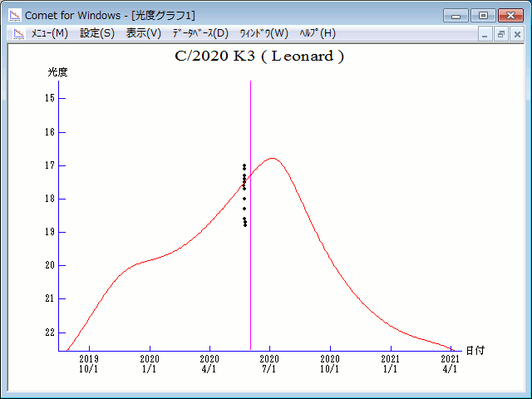Open the メニュー(M) menu

50,33
